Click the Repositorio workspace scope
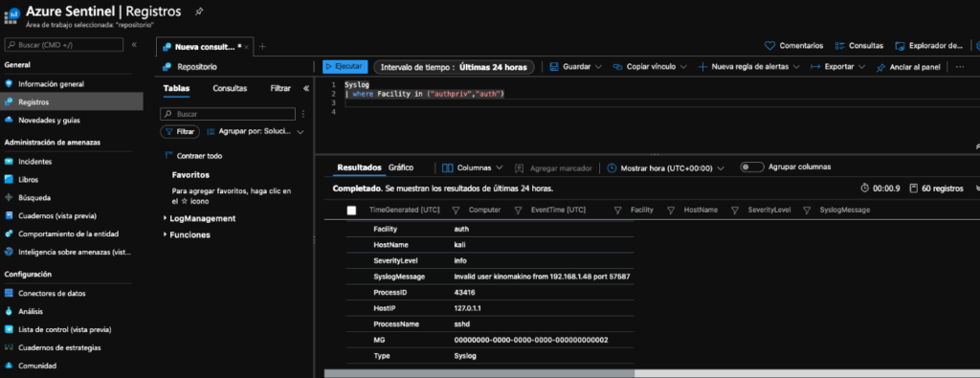980x378 pixels. 190,67
